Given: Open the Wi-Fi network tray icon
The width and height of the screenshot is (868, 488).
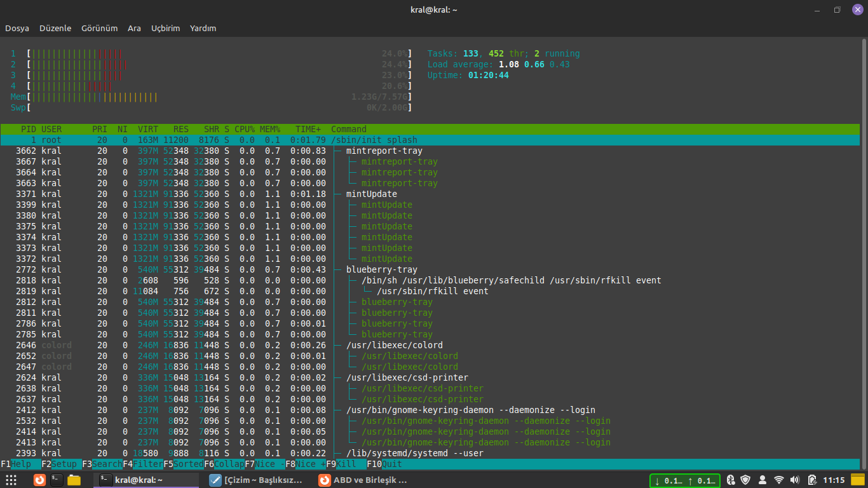Looking at the screenshot, I should 779,480.
